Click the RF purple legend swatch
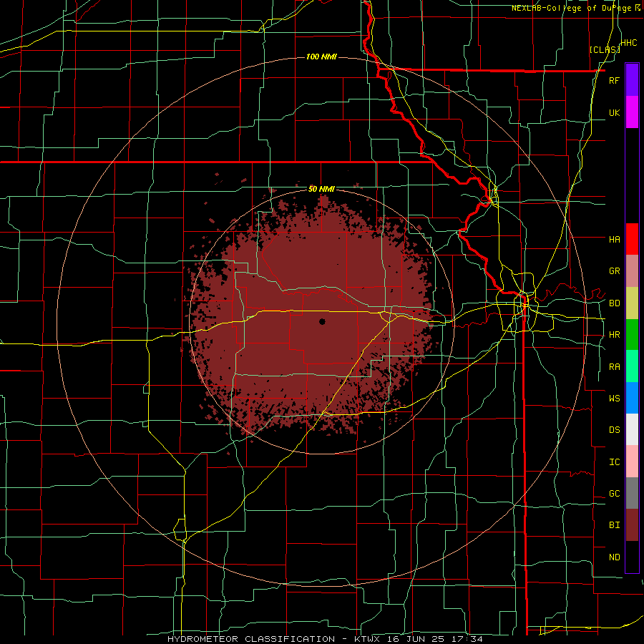Screen dimensions: 644x644 (x=632, y=80)
